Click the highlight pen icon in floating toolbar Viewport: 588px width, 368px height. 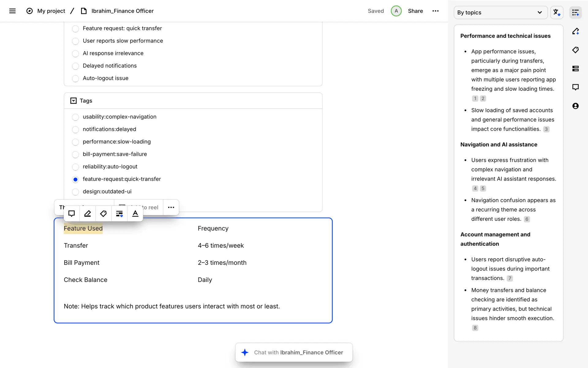coord(88,214)
